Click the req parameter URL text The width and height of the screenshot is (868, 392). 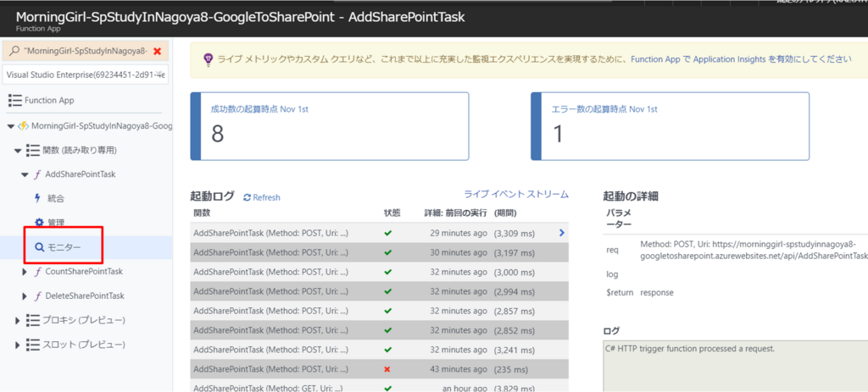coord(754,250)
